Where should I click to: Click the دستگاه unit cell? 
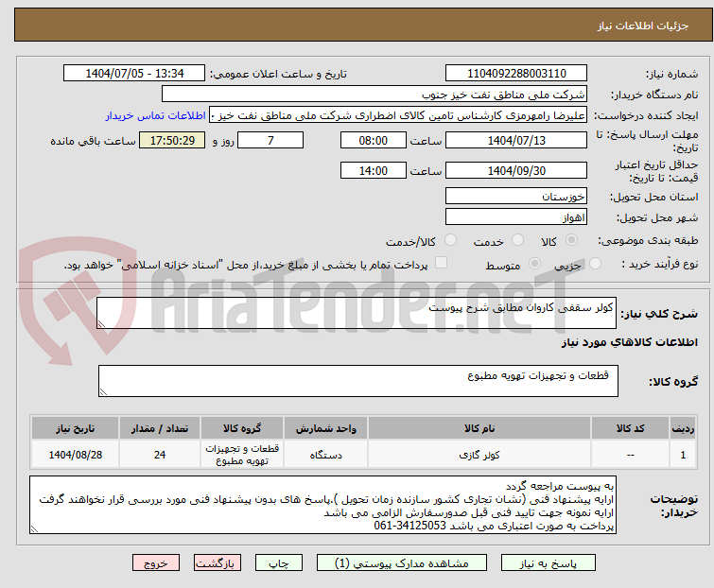pos(325,454)
